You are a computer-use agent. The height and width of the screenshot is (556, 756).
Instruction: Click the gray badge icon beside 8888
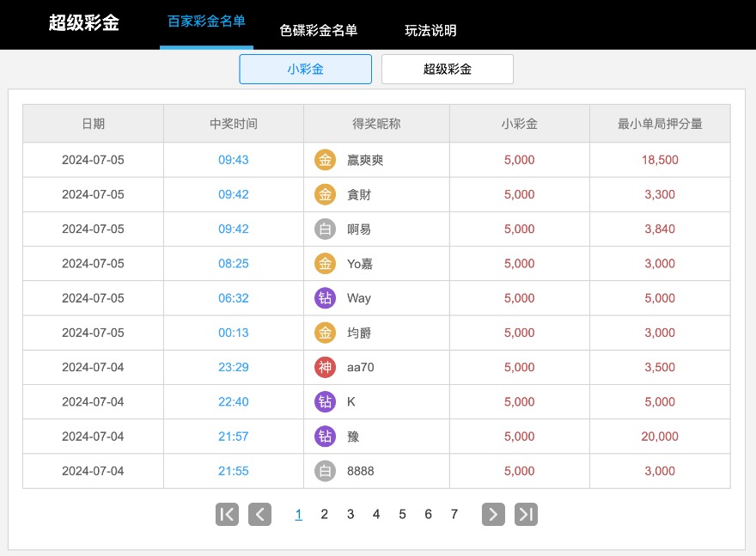(x=325, y=471)
